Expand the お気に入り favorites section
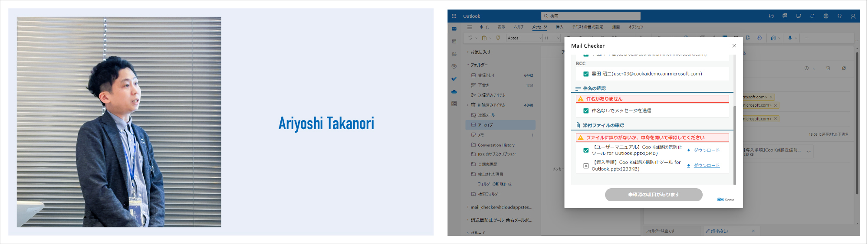 [468, 52]
